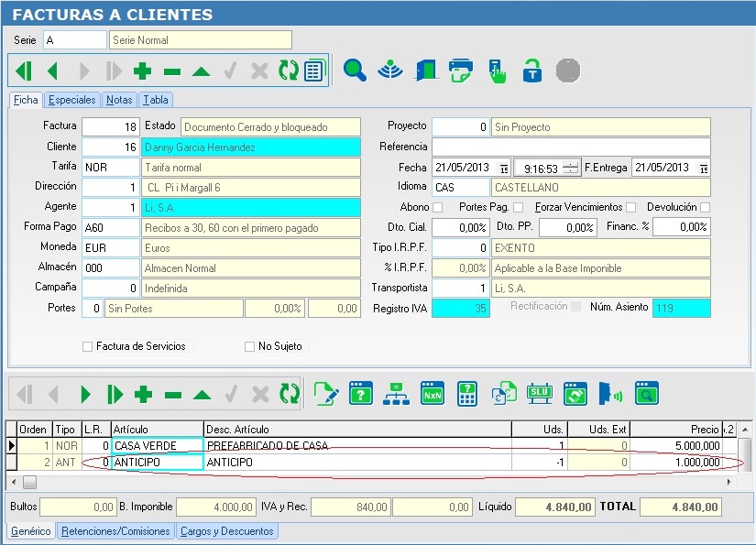Toggle the Abono checkbox

pos(437,208)
